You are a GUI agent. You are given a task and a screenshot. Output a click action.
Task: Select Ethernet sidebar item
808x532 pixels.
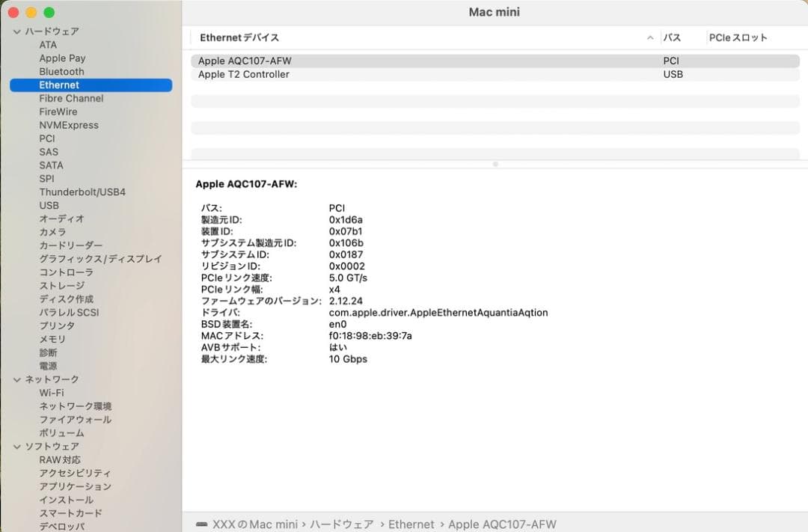(91, 85)
